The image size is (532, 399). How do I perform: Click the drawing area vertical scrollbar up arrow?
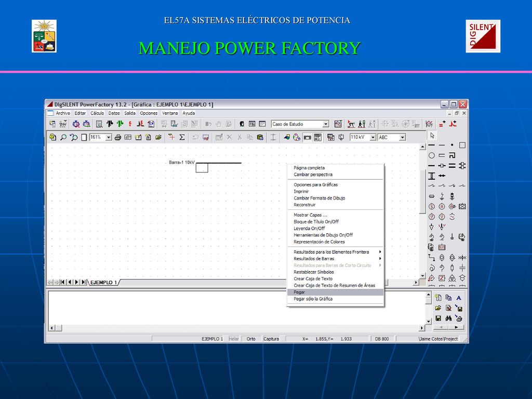pyautogui.click(x=422, y=147)
